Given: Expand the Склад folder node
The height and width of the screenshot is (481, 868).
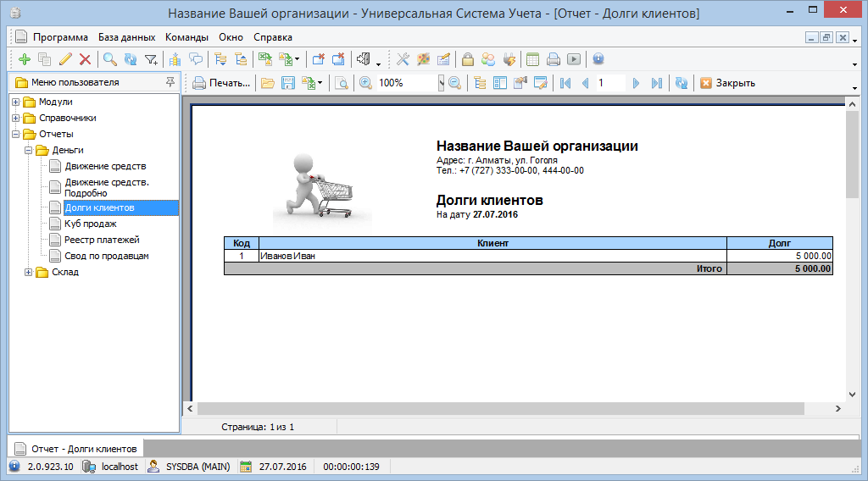Looking at the screenshot, I should coord(29,272).
